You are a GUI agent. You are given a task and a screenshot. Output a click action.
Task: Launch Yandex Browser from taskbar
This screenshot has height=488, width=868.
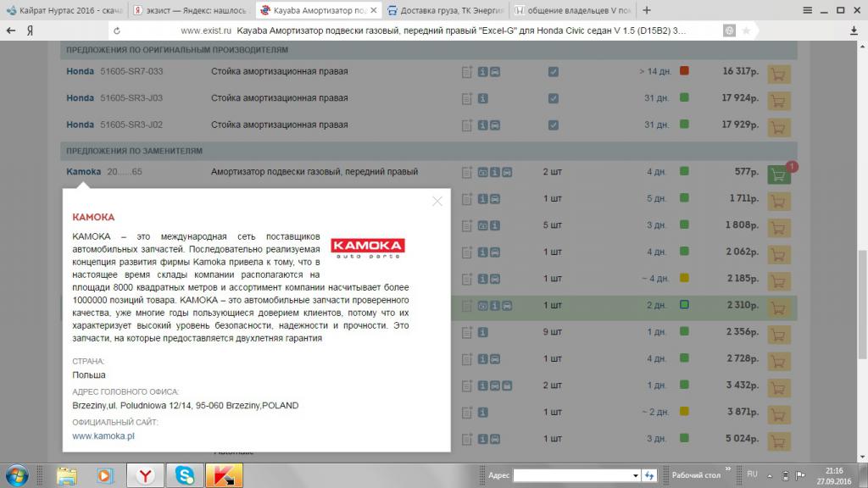145,476
